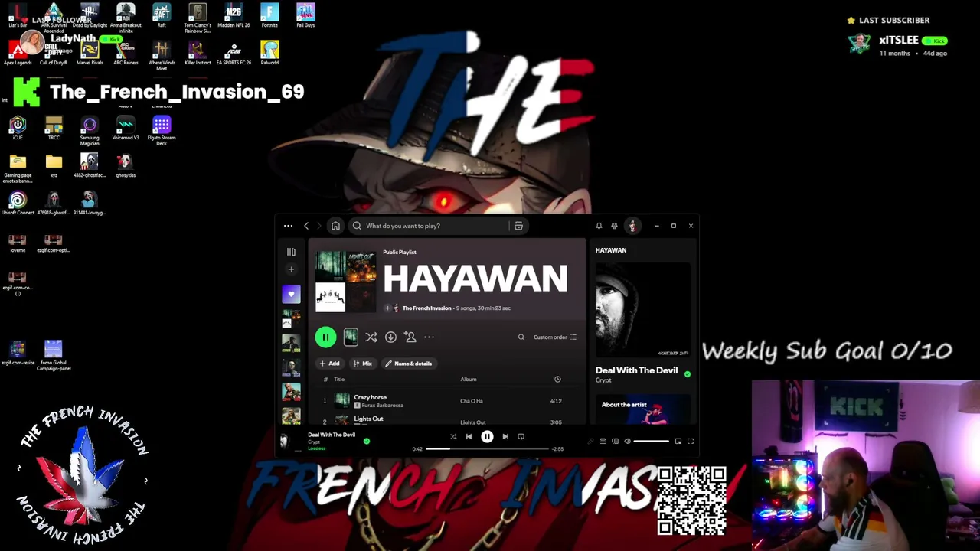Open the Fall Guys desktop shortcut
The width and height of the screenshot is (980, 551).
click(305, 15)
